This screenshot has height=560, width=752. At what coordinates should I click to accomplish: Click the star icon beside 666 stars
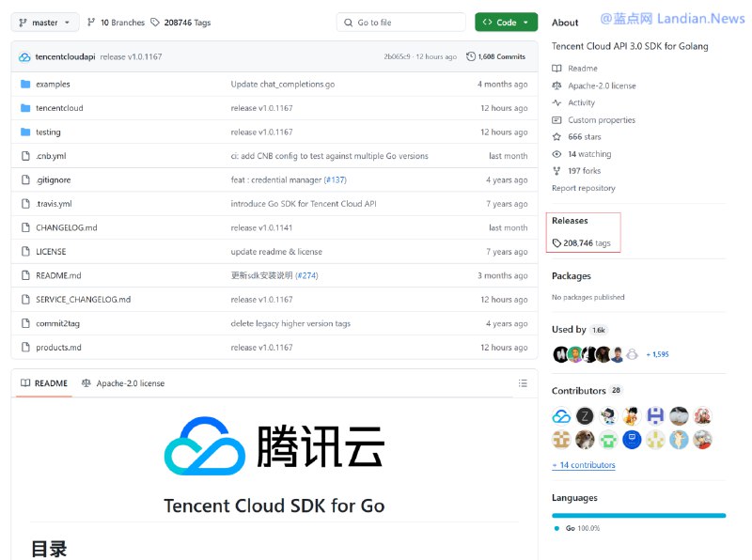coord(555,136)
